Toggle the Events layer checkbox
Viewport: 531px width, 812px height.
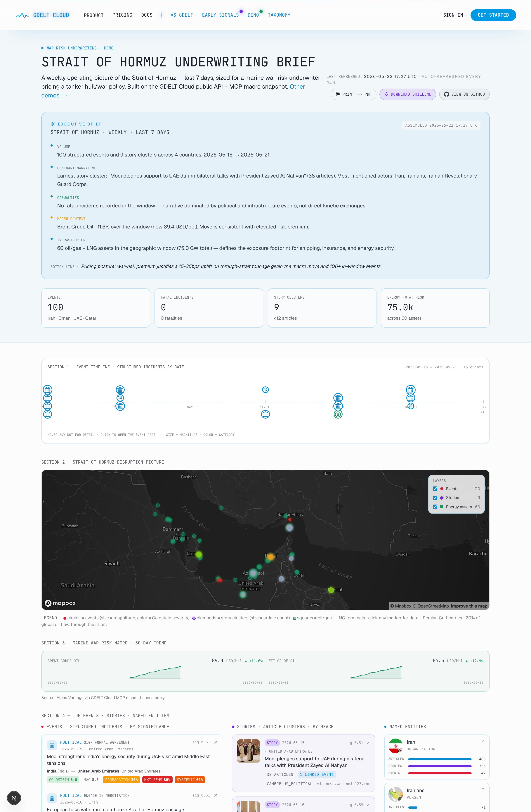click(435, 489)
